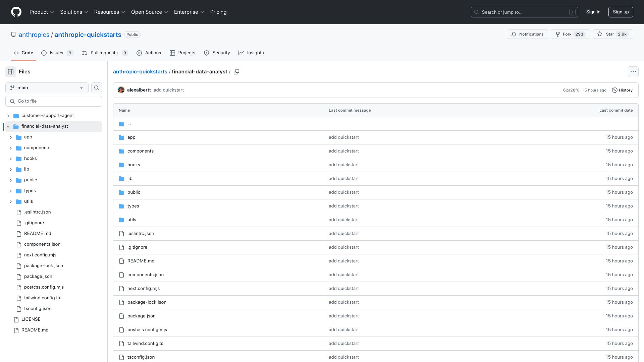Viewport: 644px width, 362px height.
Task: Click the Sign in link
Action: click(x=593, y=12)
